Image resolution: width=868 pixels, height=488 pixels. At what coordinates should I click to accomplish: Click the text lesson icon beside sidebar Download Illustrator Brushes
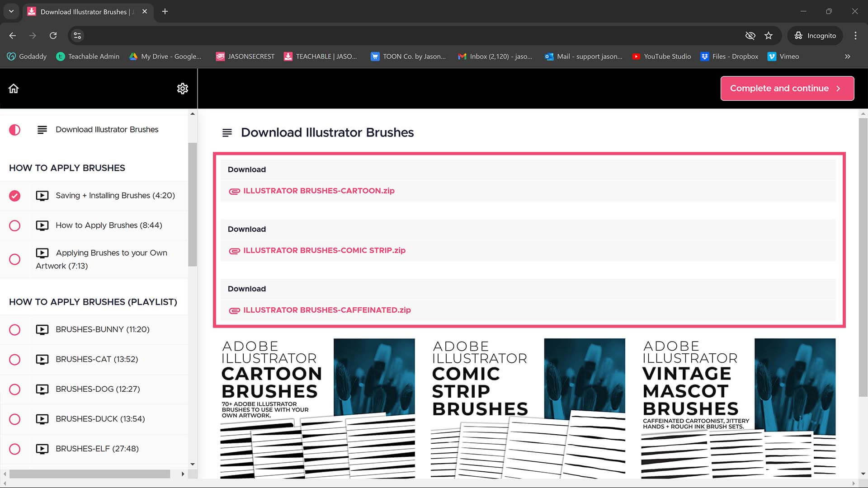coord(42,130)
